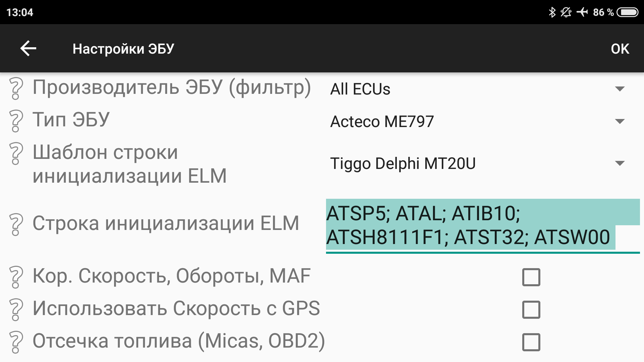Open help for Отсечка топлива (Micas, OBD2)
Viewport: 644px width, 362px height.
(16, 342)
